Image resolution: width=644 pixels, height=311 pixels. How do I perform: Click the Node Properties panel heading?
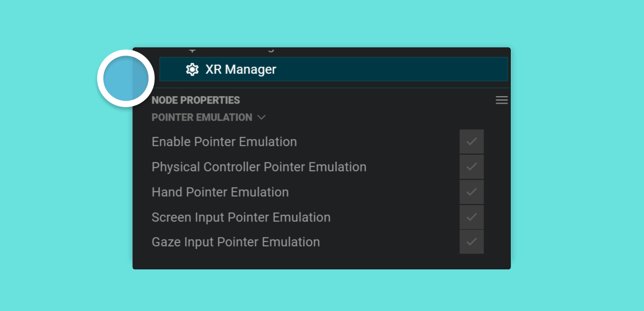[196, 100]
